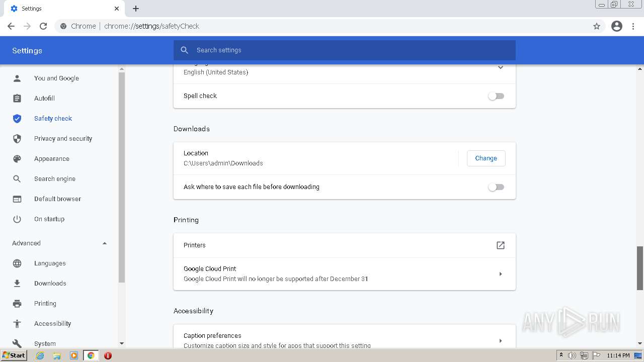Click the red Opera-style taskbar icon
Viewport: 644px width, 362px height.
(108, 355)
